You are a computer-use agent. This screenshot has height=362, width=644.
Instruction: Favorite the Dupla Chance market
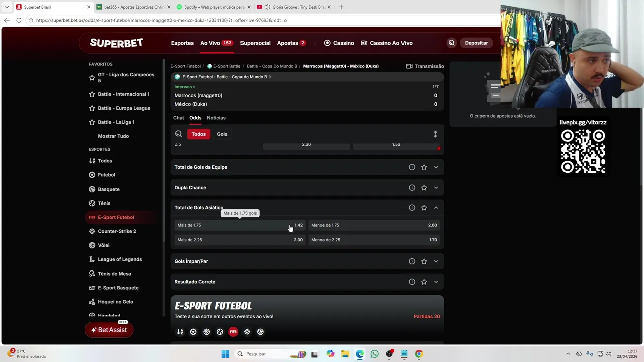click(424, 188)
